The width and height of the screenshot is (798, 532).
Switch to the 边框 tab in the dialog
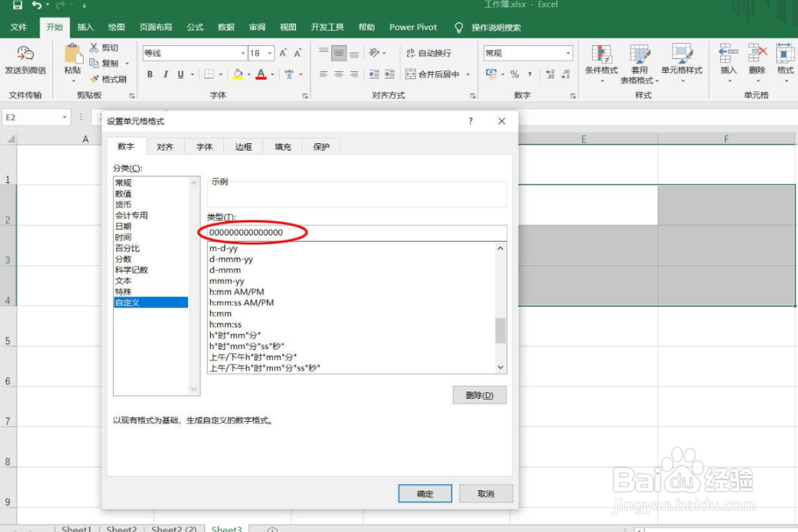click(243, 146)
